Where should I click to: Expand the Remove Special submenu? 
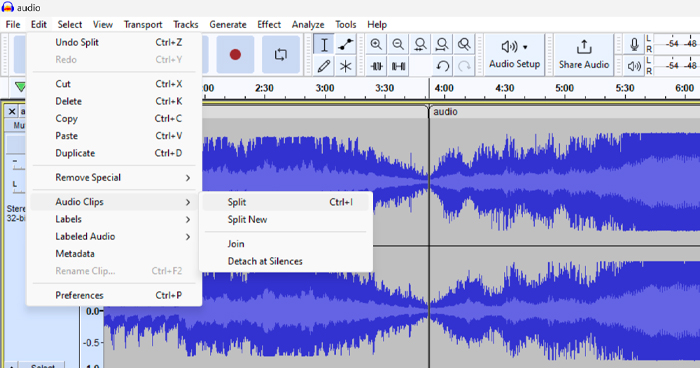pyautogui.click(x=114, y=178)
